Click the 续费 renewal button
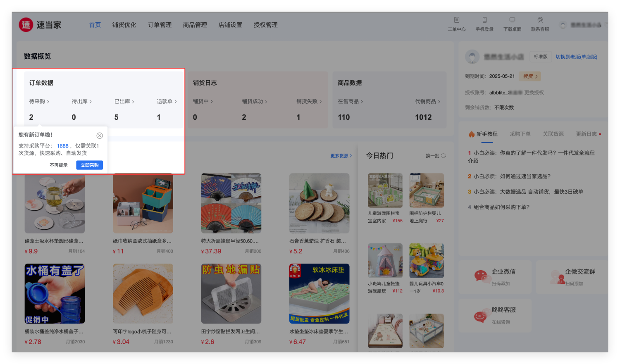Image resolution: width=620 pixels, height=364 pixels. point(530,76)
